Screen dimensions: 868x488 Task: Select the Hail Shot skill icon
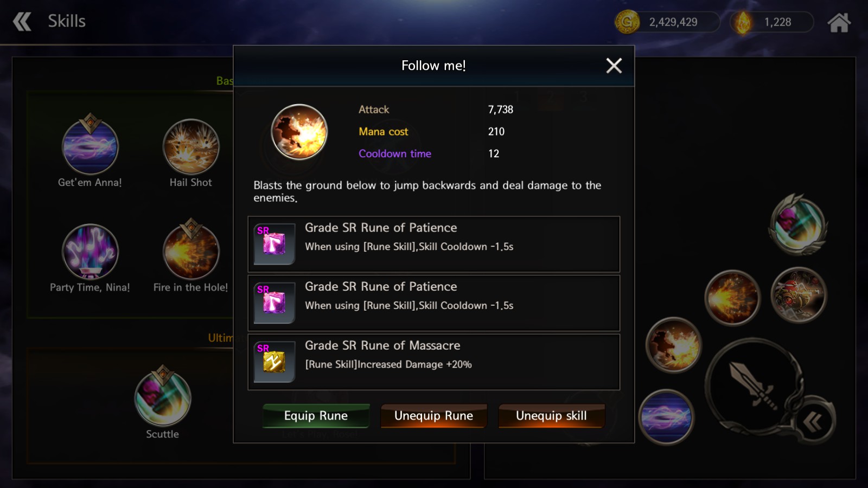191,146
